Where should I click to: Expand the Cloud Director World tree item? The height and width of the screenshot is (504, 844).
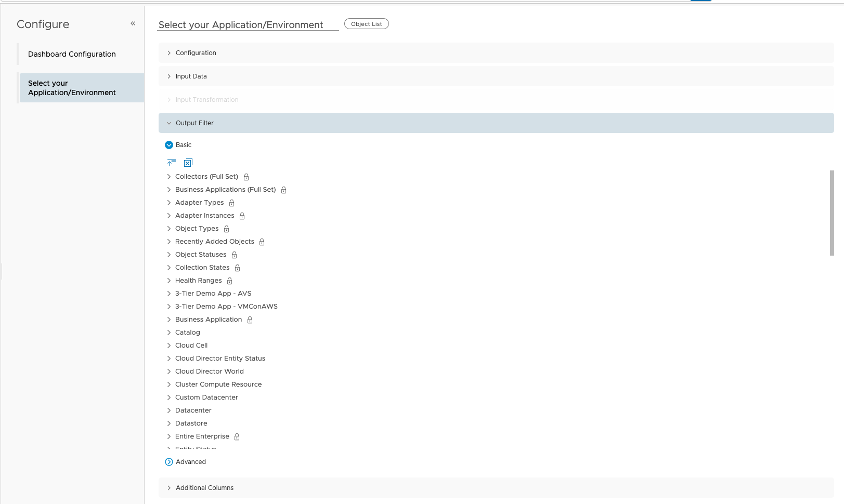click(168, 371)
